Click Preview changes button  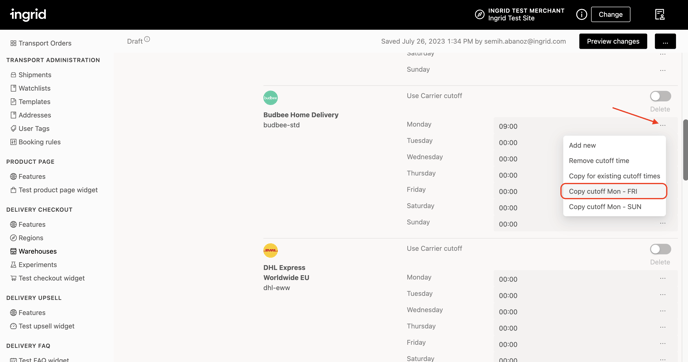(x=613, y=41)
